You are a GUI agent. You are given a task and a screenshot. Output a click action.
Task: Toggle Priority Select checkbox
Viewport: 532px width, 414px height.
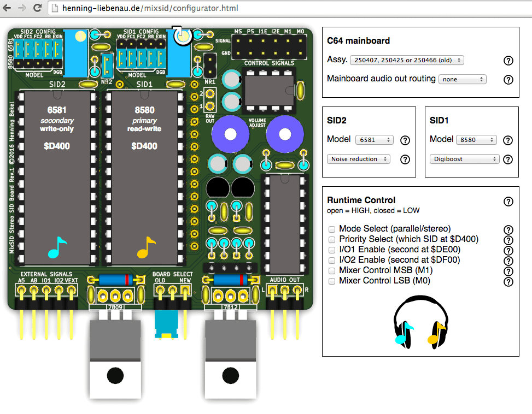pyautogui.click(x=332, y=239)
